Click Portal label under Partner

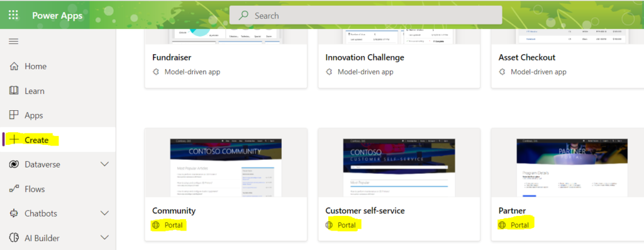[520, 225]
